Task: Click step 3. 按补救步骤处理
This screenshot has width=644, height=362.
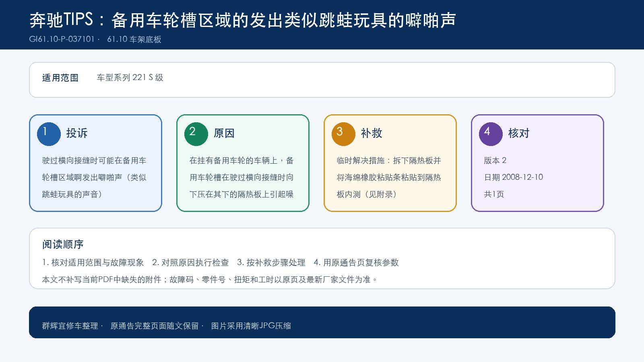Action: coord(271,263)
